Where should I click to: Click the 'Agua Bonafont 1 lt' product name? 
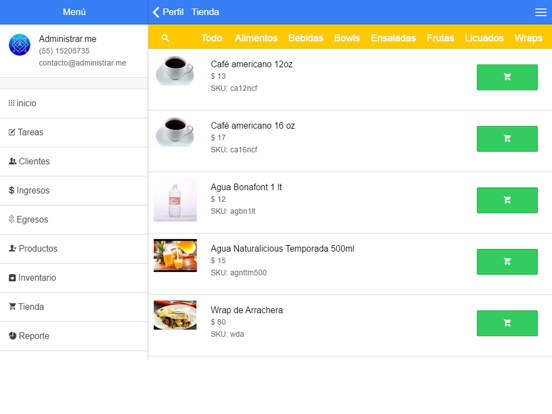click(246, 187)
